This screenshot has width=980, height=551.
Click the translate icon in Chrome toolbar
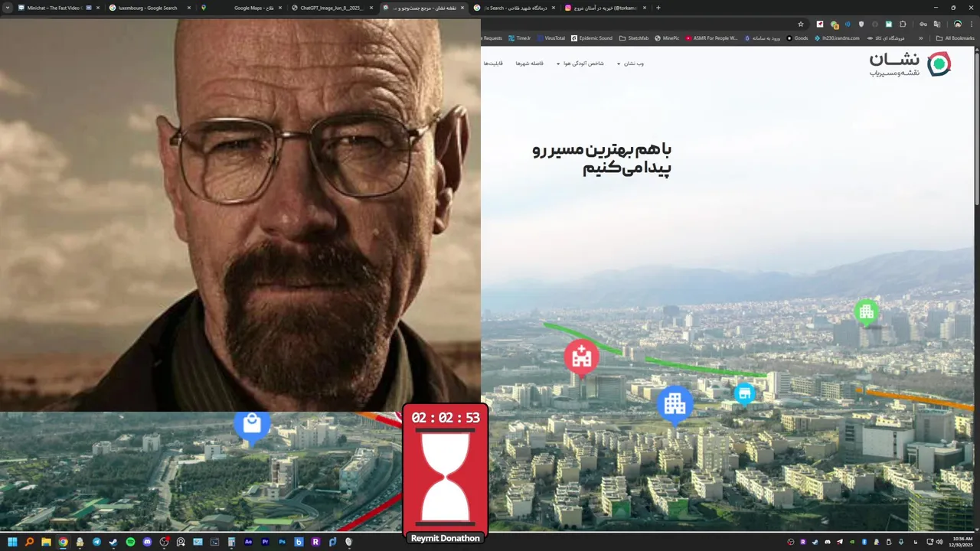(x=936, y=24)
